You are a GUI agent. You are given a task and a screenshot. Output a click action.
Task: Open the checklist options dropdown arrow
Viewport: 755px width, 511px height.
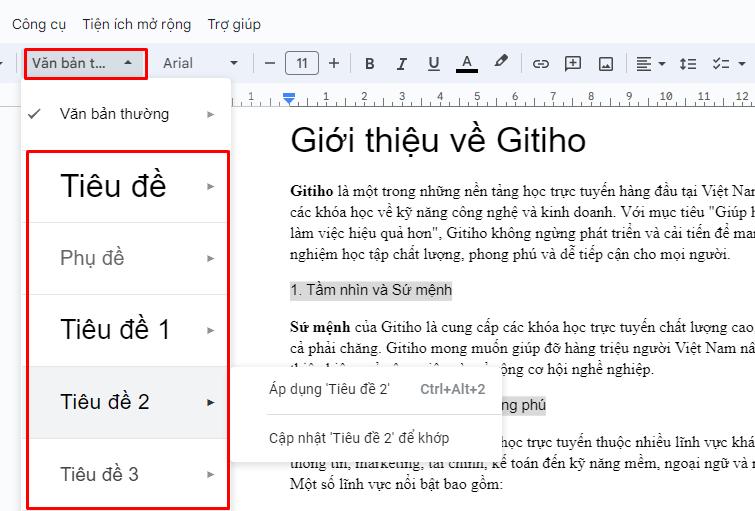coord(742,64)
